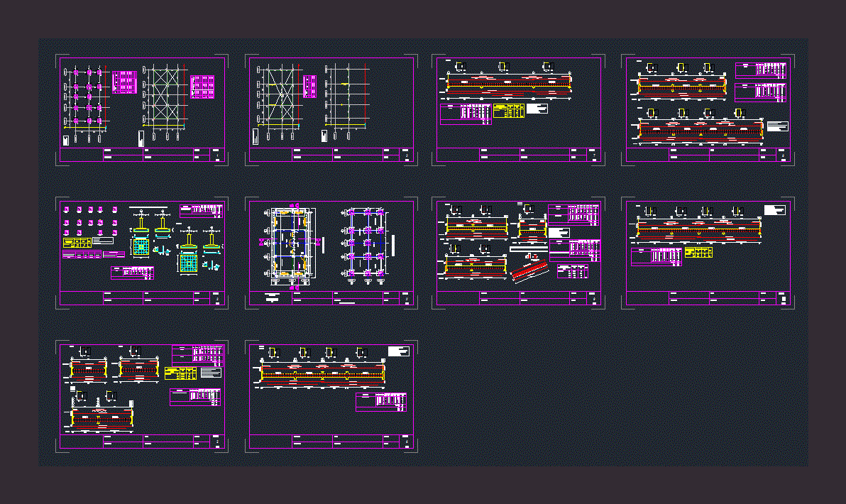Select the sheet containing the inclined red beam
846x504 pixels.
coord(518,253)
